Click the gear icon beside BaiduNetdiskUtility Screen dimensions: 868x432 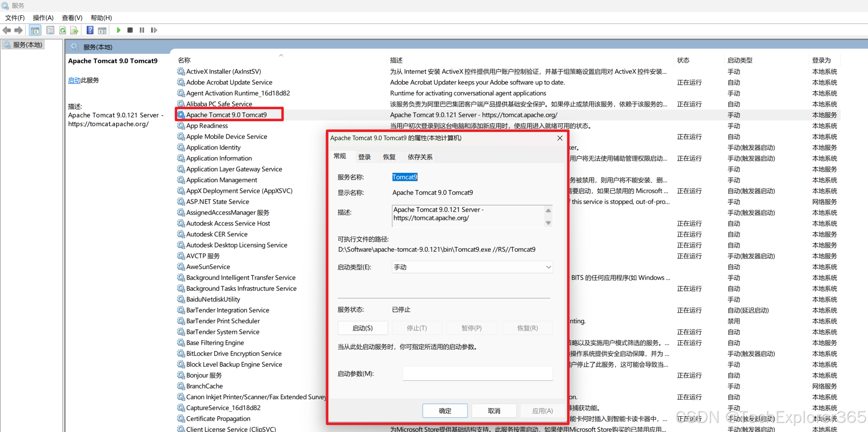[x=181, y=299]
